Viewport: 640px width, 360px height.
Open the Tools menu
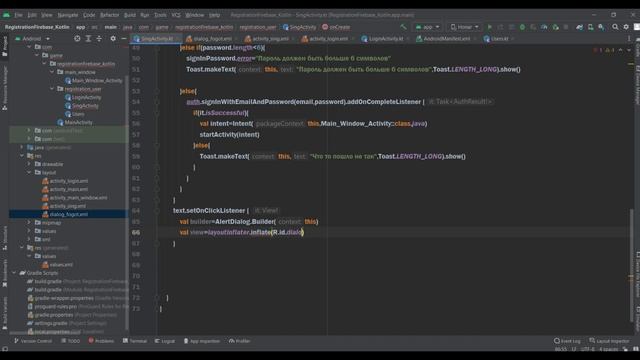tap(160, 15)
